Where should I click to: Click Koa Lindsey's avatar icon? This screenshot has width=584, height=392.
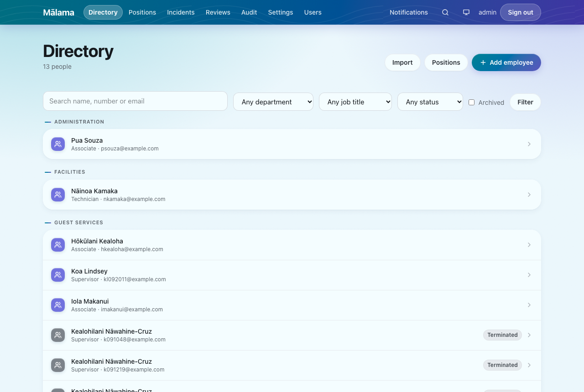click(58, 275)
